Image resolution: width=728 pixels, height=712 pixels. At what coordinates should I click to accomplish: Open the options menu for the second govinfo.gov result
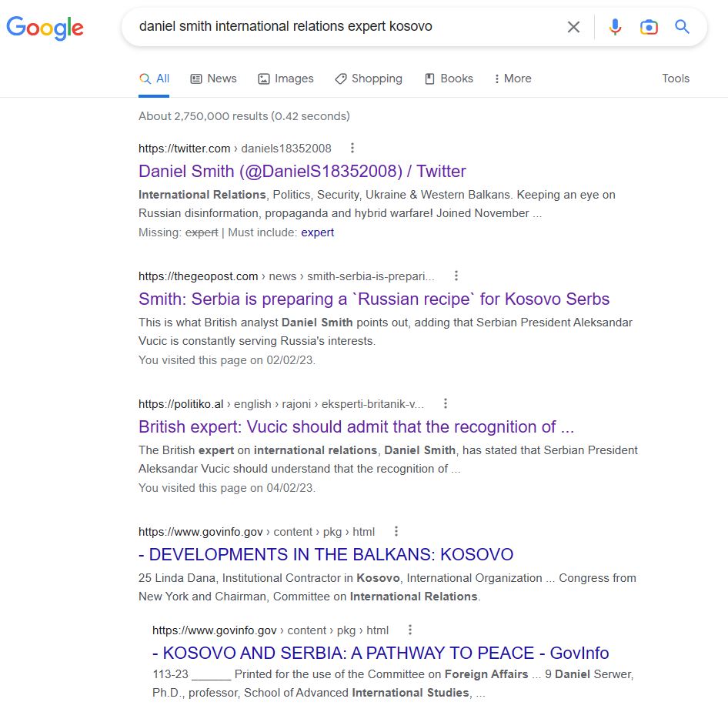[x=410, y=630]
